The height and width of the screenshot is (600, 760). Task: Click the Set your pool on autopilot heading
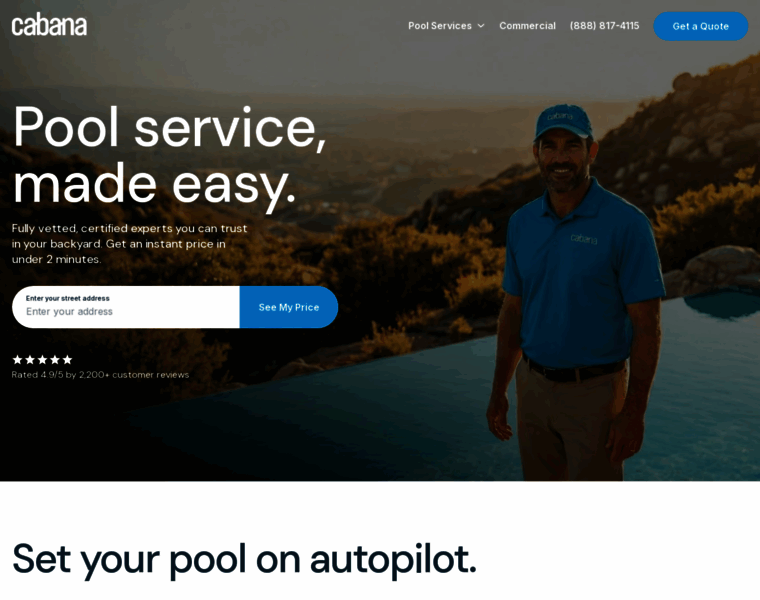[x=244, y=560]
